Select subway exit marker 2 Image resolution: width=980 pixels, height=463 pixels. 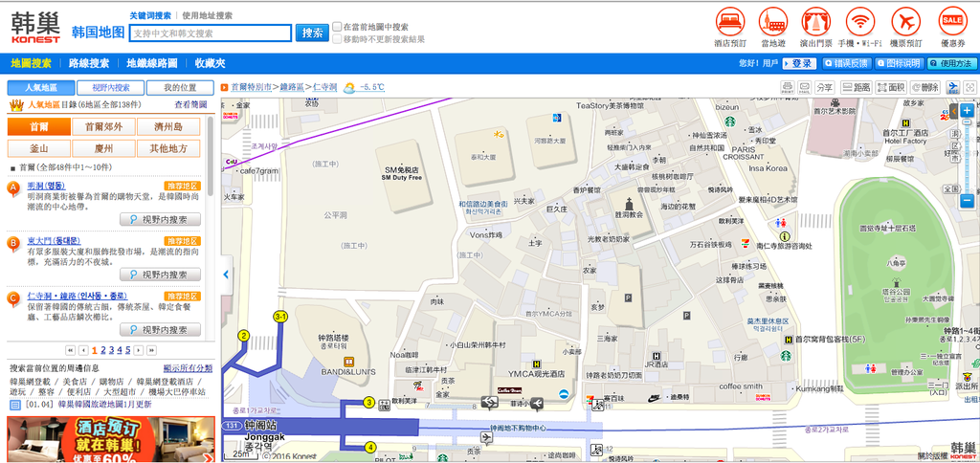[243, 336]
